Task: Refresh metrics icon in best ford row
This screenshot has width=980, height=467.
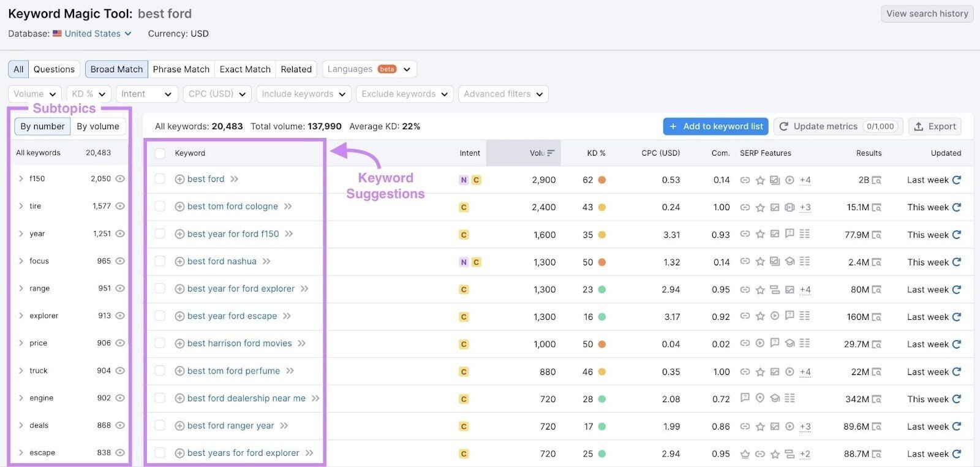Action: tap(957, 180)
